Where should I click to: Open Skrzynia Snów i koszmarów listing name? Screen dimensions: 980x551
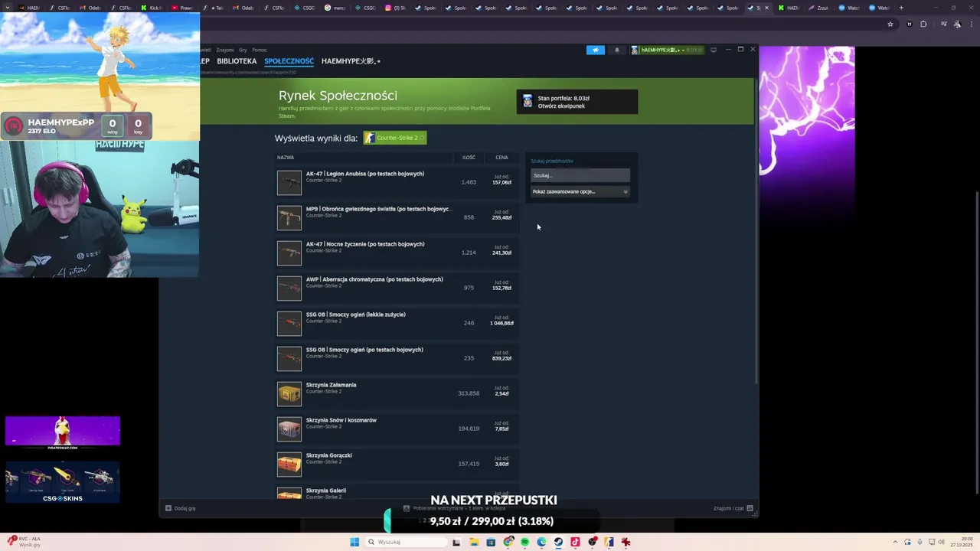pos(341,420)
